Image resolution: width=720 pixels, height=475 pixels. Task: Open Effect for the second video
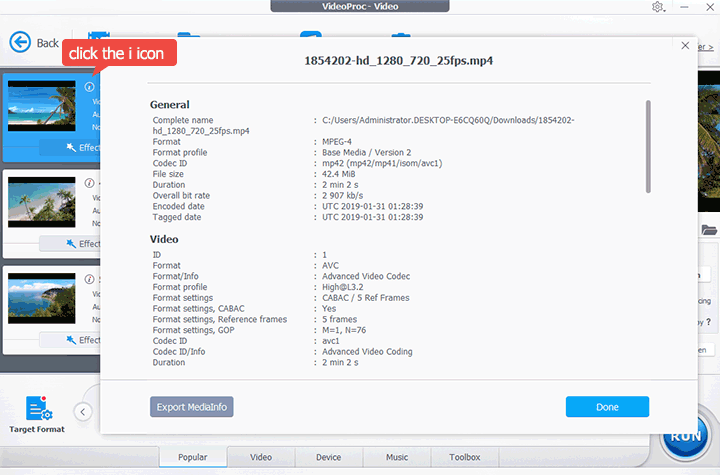pyautogui.click(x=70, y=243)
